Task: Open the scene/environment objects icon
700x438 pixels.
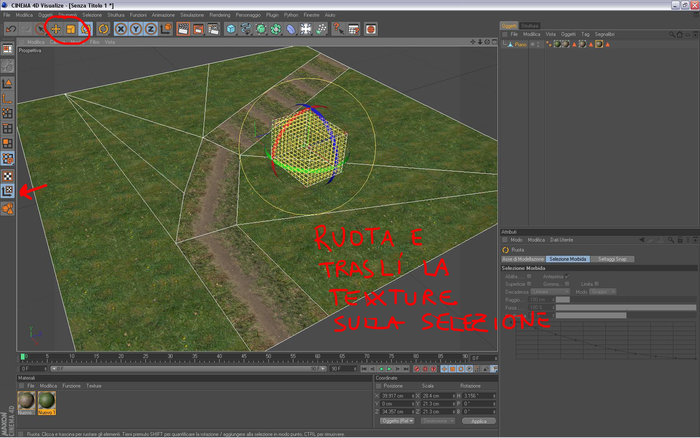Action: [306, 29]
